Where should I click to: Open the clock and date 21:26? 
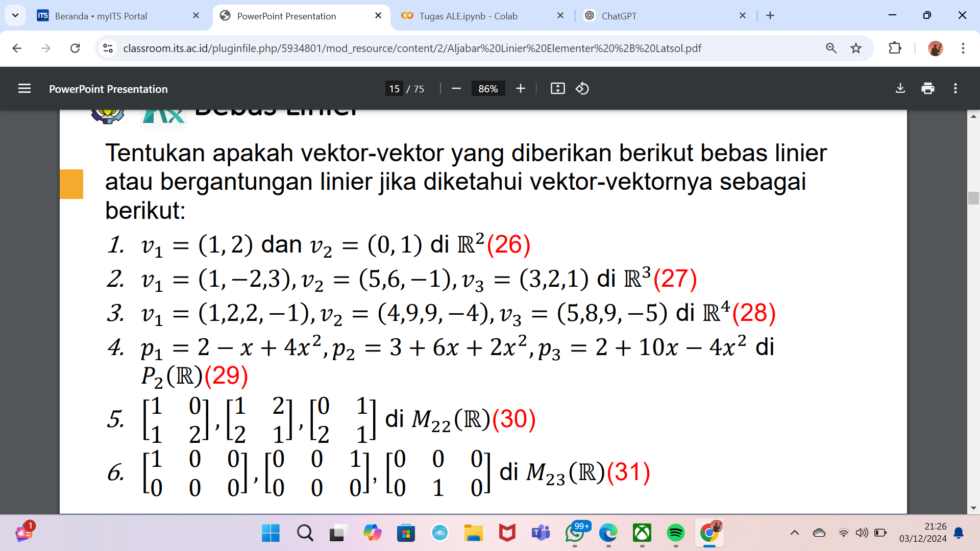click(923, 533)
